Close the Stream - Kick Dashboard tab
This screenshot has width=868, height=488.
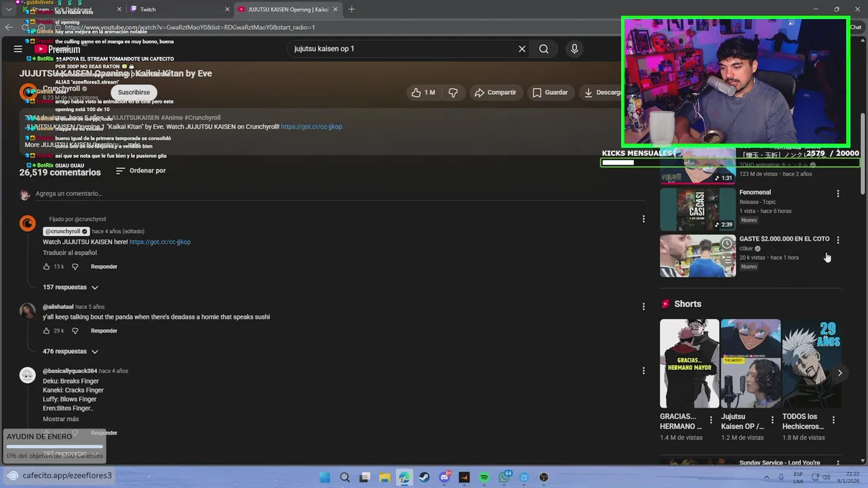pos(119,9)
